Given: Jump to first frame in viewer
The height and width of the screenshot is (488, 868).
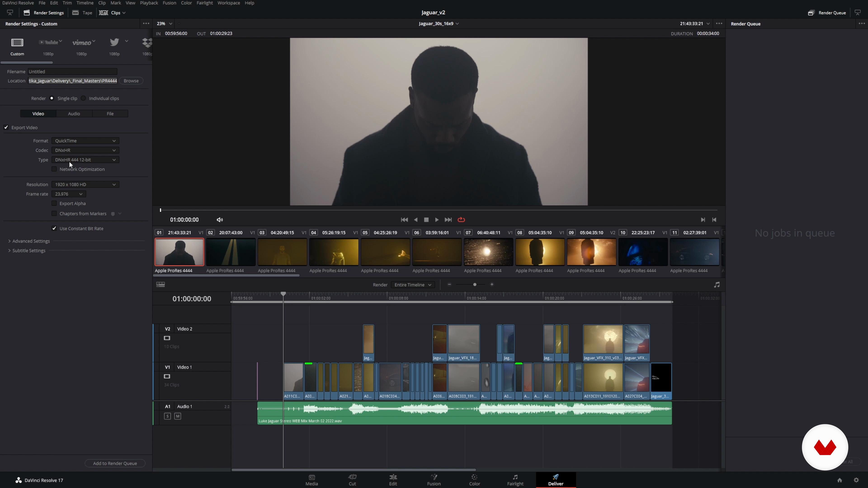Looking at the screenshot, I should tap(404, 220).
